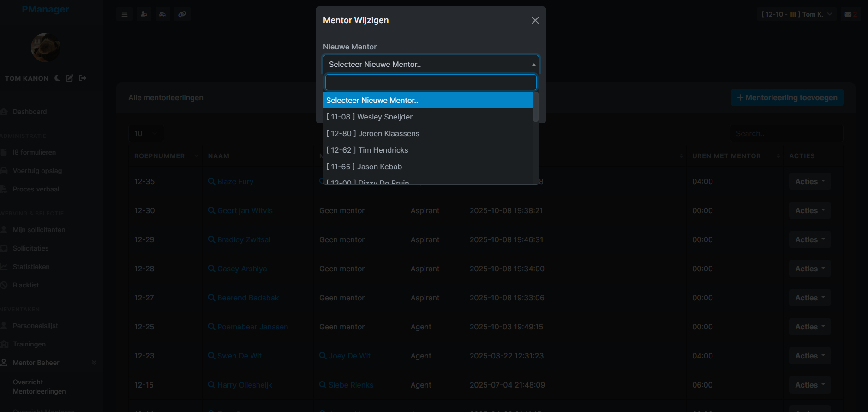Screen dimensions: 868x412
Task: Toggle dark mode moon icon
Action: (x=57, y=78)
